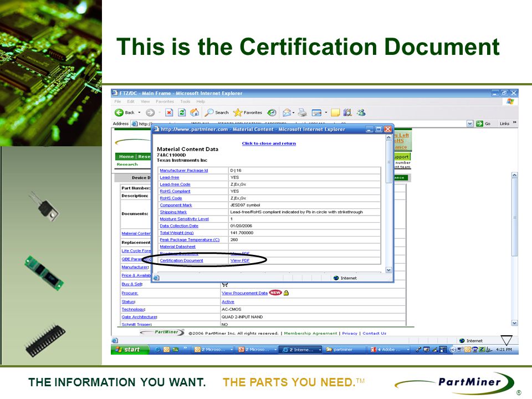Click View PDF for Certification Document
Screen dimensions: 532x399
(x=239, y=260)
